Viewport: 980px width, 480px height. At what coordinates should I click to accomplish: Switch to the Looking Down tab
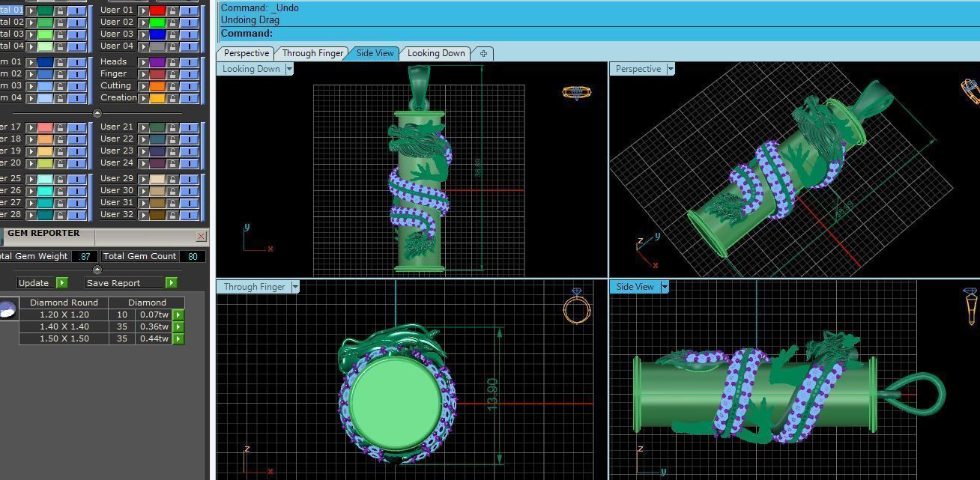point(436,53)
